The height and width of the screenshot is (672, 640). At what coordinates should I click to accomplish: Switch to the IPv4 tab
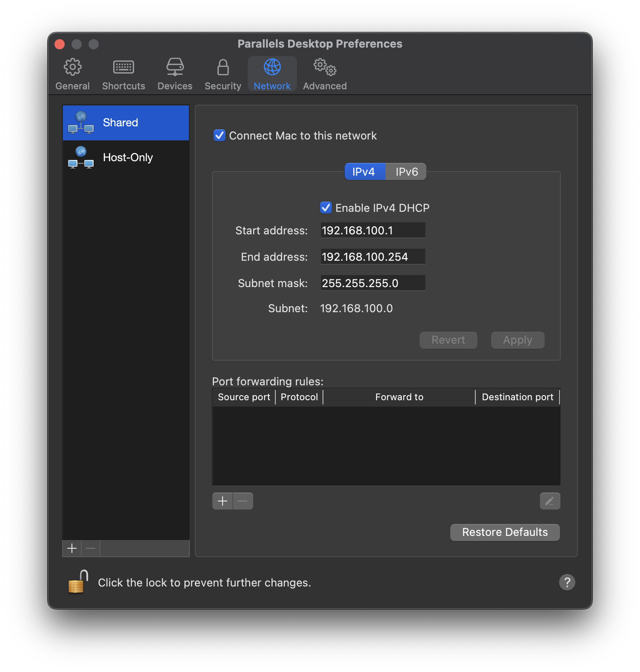[364, 172]
